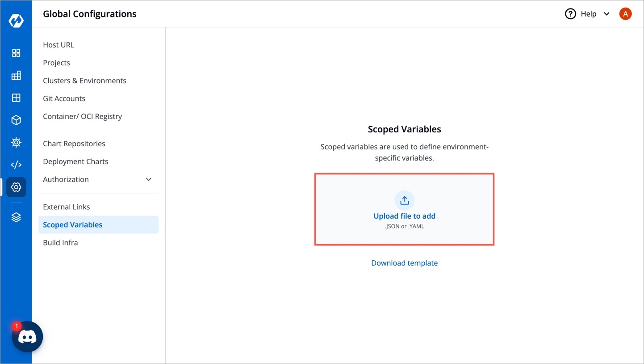Viewport: 644px width, 364px height.
Task: Click the Help question mark icon
Action: [x=570, y=14]
